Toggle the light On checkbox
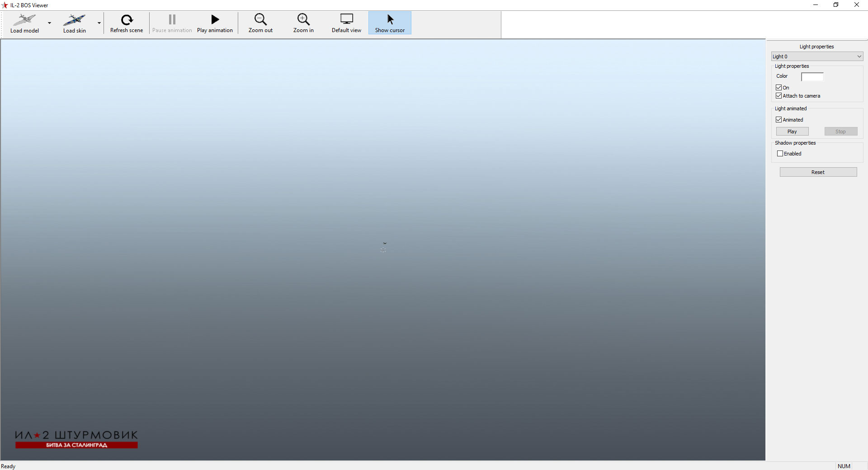The width and height of the screenshot is (868, 470). pyautogui.click(x=779, y=88)
